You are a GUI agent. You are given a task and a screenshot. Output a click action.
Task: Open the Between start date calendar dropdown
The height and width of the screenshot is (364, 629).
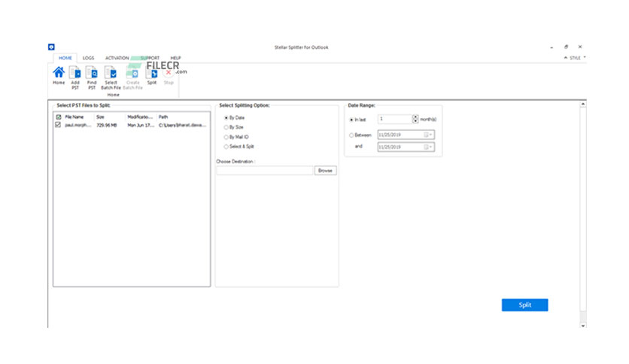428,135
